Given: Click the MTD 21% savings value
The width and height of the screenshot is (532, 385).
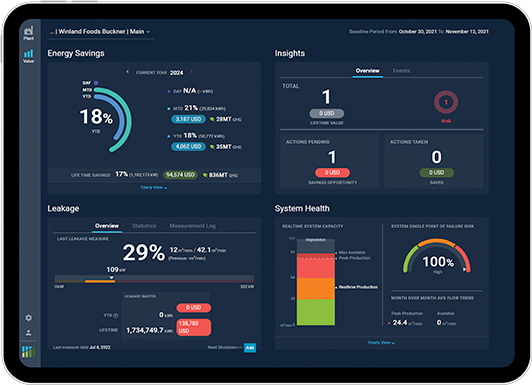Looking at the screenshot, I should (x=191, y=108).
